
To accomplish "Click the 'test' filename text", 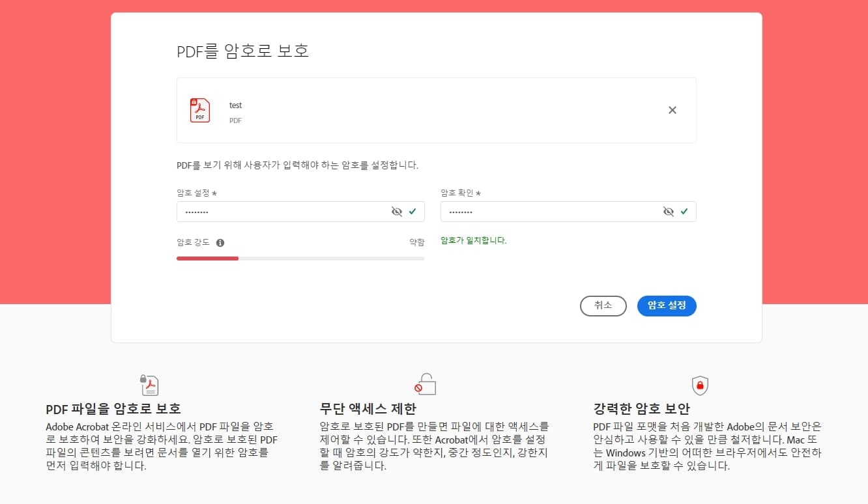I will [x=235, y=105].
